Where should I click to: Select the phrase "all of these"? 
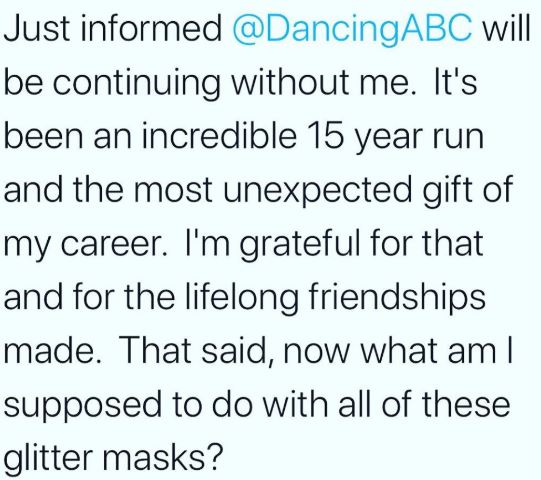point(424,404)
